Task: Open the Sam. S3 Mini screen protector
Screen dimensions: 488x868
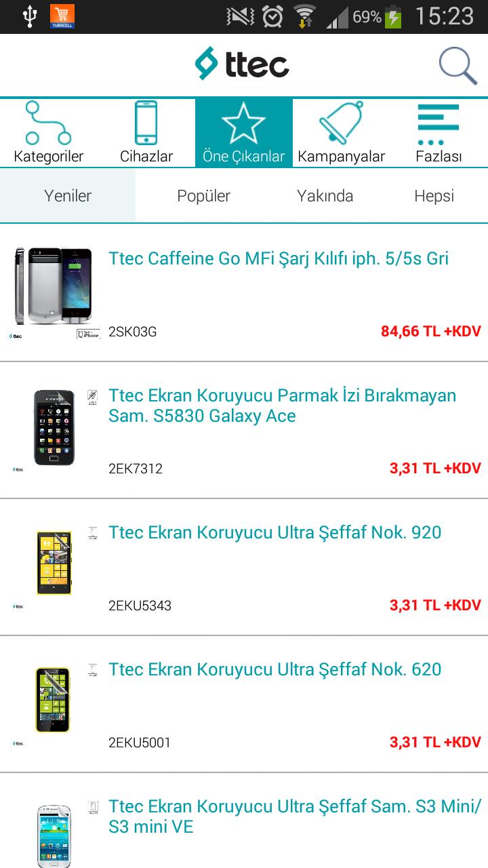Action: pyautogui.click(x=295, y=816)
